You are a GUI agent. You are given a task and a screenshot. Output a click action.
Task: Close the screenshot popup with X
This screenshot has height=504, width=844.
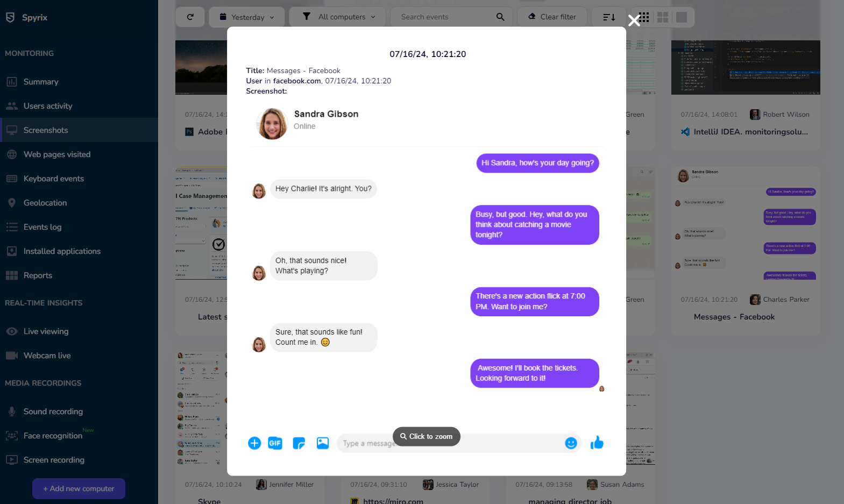click(634, 20)
